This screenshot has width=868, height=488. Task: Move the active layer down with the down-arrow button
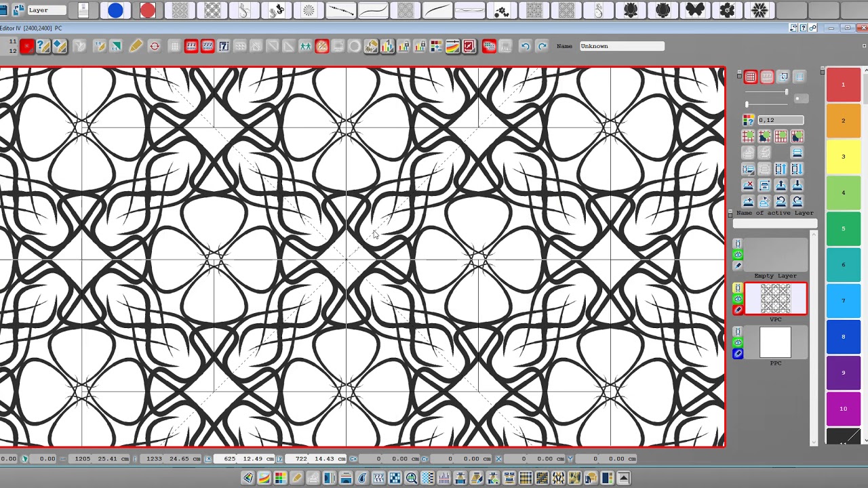[x=797, y=184]
